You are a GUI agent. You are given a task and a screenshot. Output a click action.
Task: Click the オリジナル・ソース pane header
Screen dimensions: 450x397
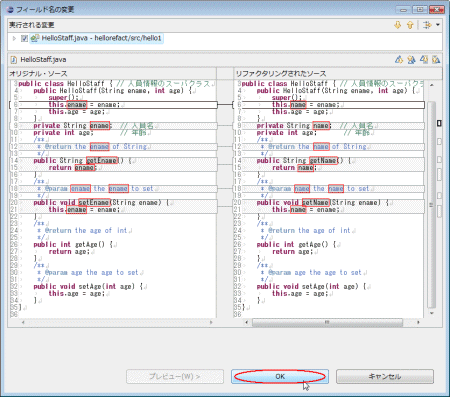click(38, 73)
